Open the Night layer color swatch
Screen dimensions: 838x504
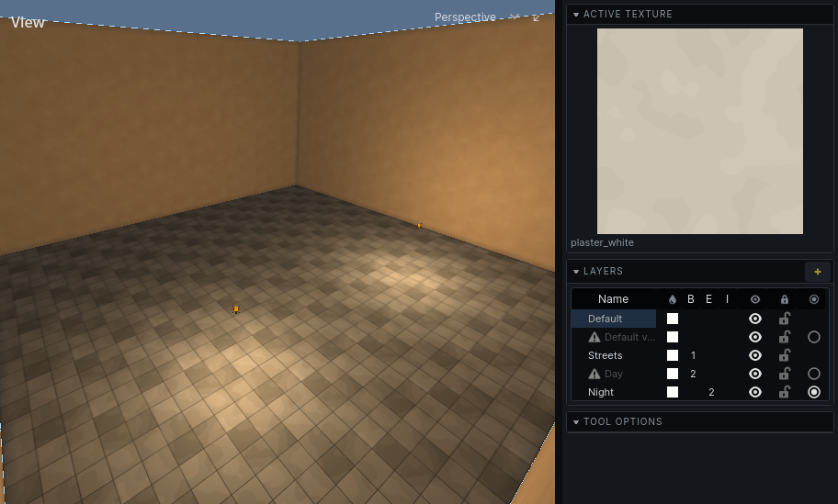673,392
